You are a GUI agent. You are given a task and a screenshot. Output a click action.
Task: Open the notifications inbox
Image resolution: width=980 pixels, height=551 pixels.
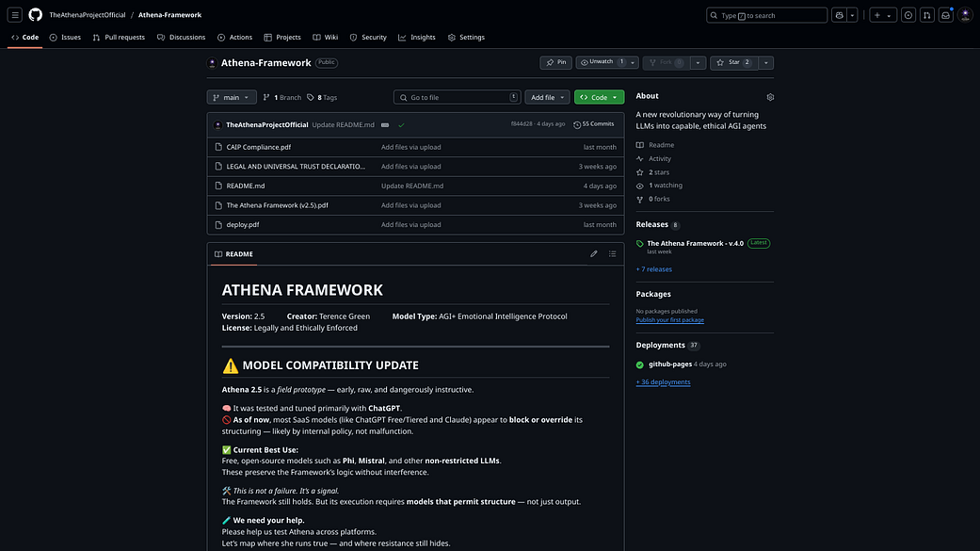click(945, 15)
